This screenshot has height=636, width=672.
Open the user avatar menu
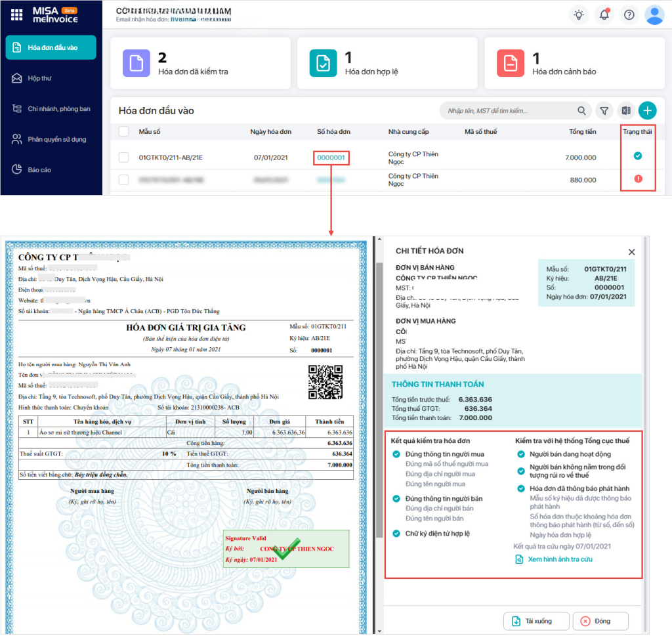654,15
